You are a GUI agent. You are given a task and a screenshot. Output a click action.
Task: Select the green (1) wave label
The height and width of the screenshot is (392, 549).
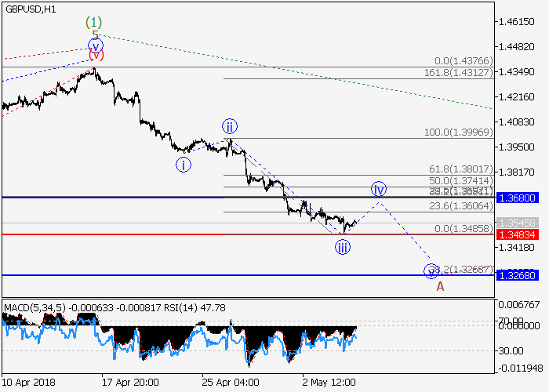[94, 23]
